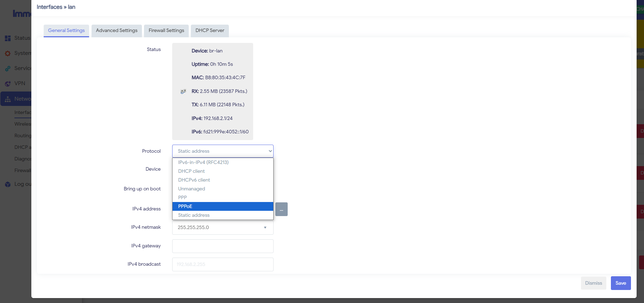Save the interface configuration
This screenshot has width=644, height=303.
click(621, 283)
